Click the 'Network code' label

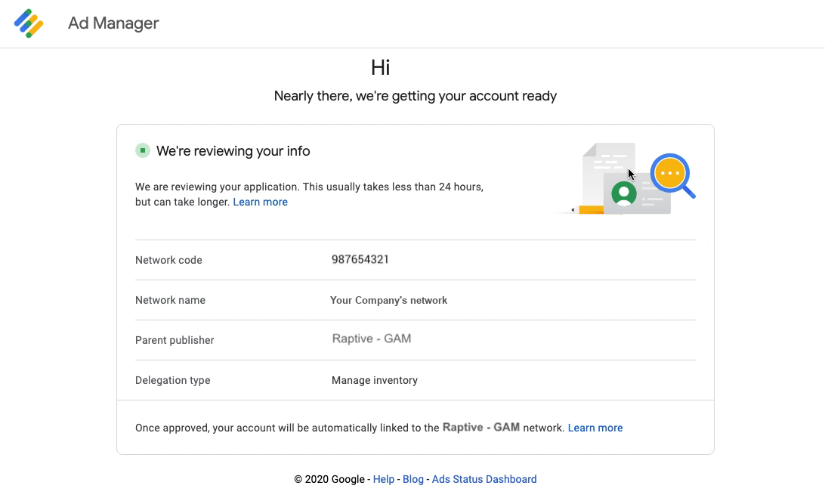click(x=168, y=260)
